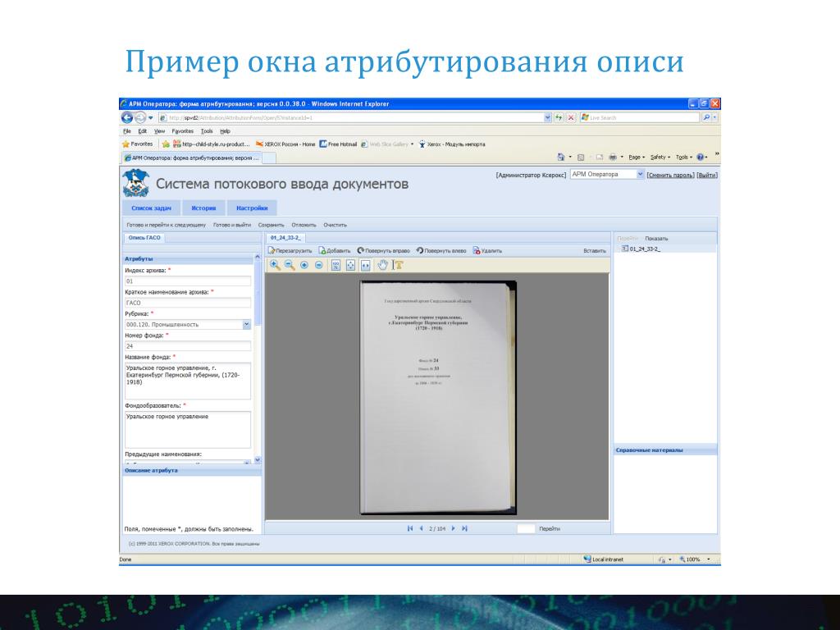Click the blue minus circle zoom icon
Screen dimensions: 840x630
(319, 265)
